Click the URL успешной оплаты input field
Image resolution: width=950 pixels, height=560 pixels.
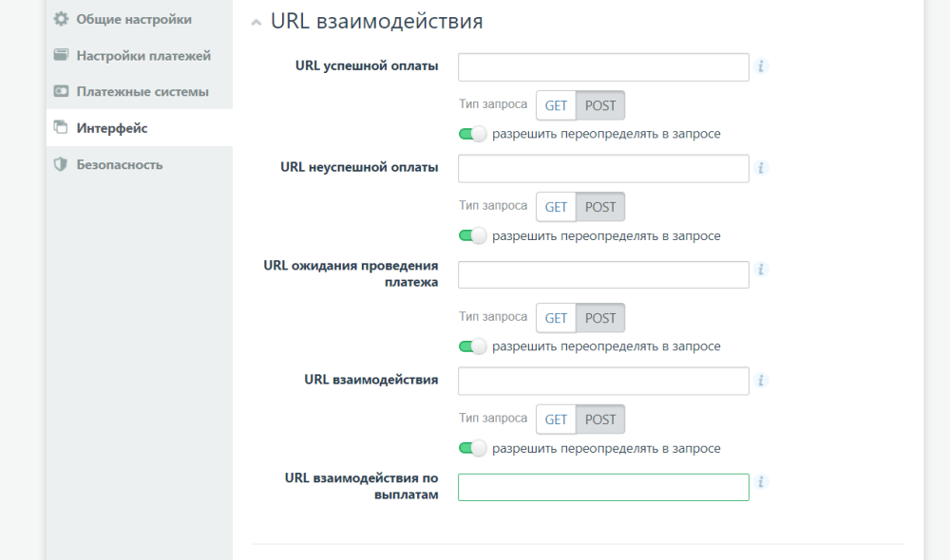click(603, 67)
